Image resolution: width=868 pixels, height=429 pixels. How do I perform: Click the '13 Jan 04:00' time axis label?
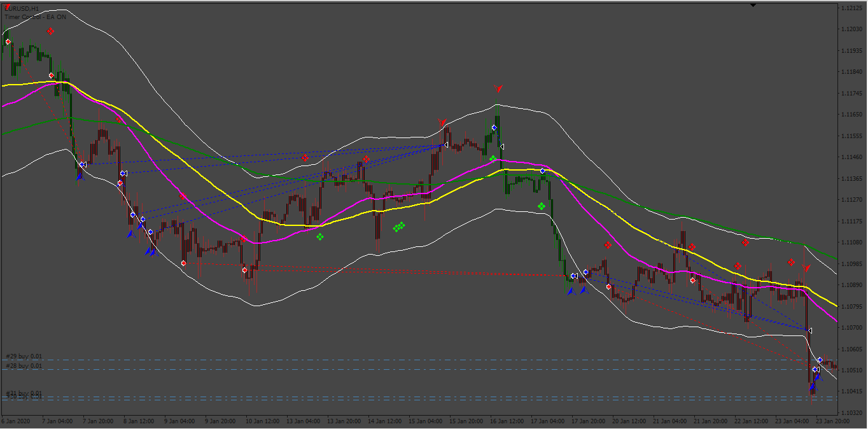point(303,421)
